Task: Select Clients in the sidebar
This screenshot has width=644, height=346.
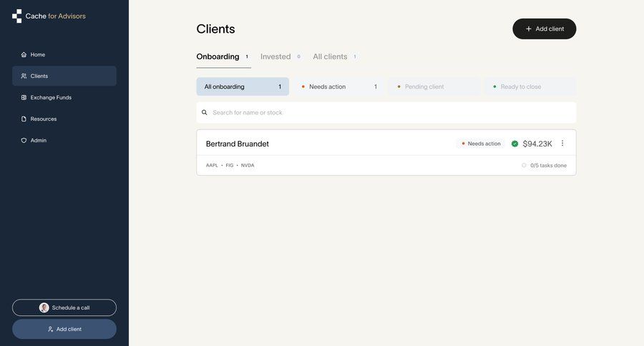Action: tap(64, 76)
